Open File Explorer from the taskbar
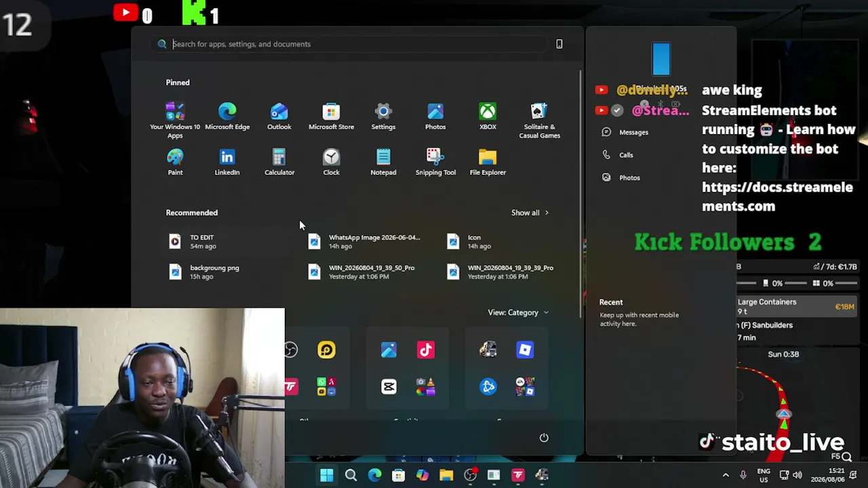 (x=446, y=475)
